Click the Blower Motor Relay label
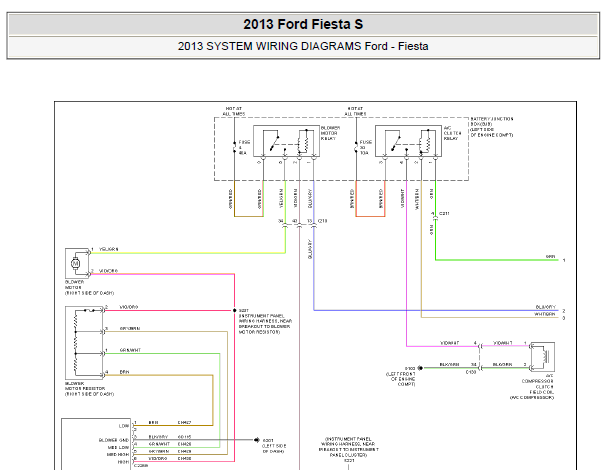This screenshot has height=470, width=605. tap(330, 133)
